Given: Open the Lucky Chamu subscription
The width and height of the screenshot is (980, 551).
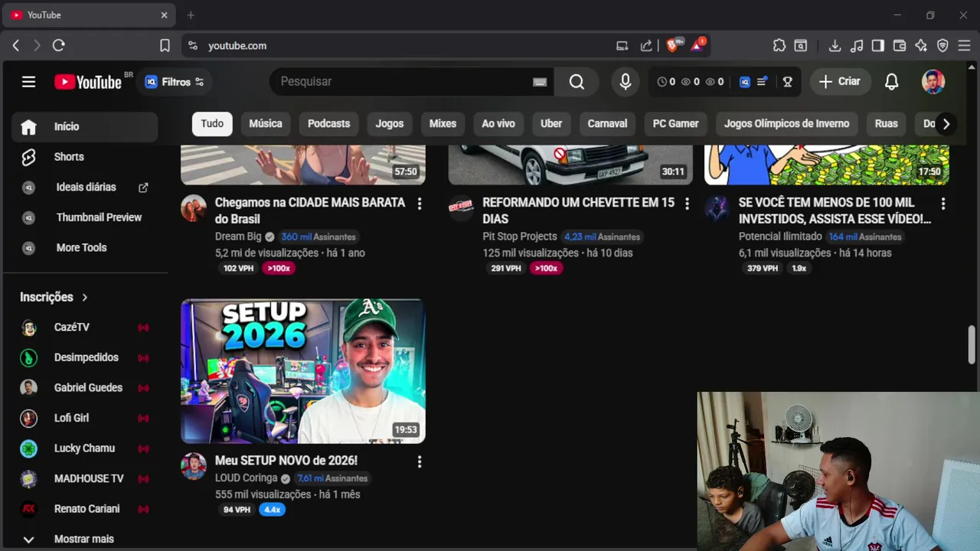Looking at the screenshot, I should (84, 448).
